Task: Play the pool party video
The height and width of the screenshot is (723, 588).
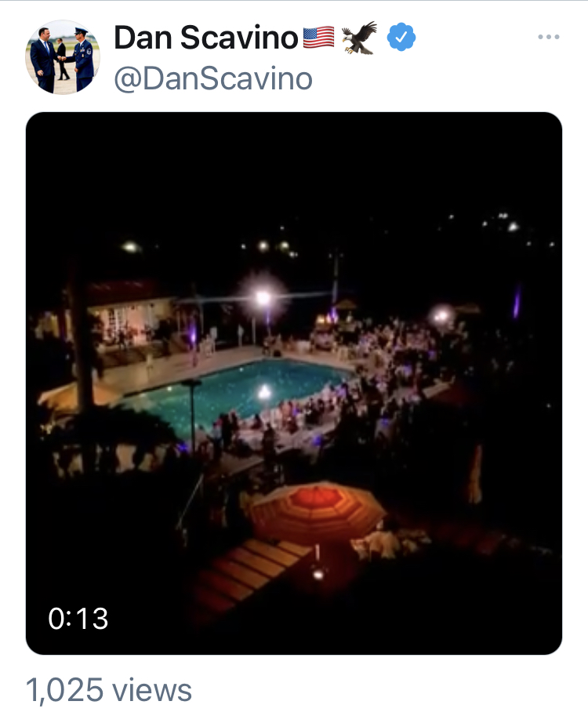Action: coord(294,383)
